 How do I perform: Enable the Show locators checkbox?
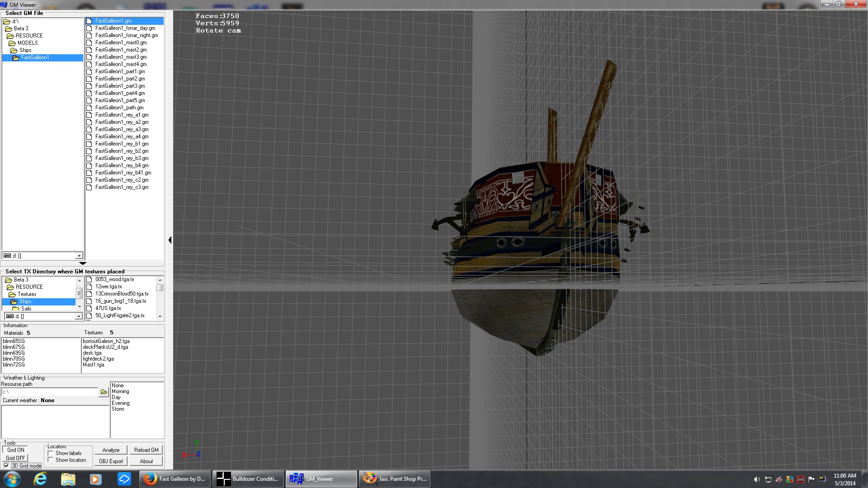coord(51,460)
